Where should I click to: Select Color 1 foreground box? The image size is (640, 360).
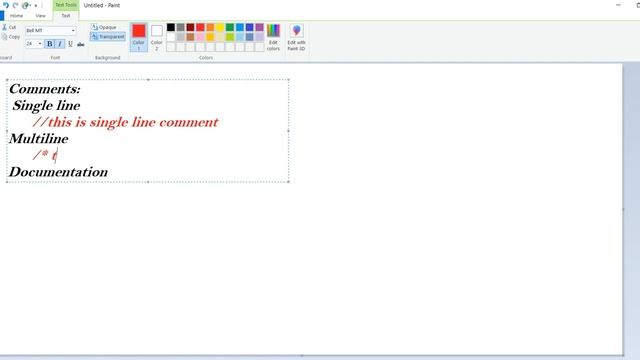pyautogui.click(x=139, y=37)
